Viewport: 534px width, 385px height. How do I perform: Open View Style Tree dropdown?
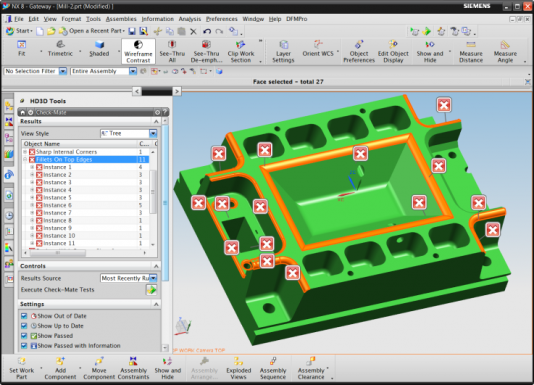pyautogui.click(x=153, y=133)
